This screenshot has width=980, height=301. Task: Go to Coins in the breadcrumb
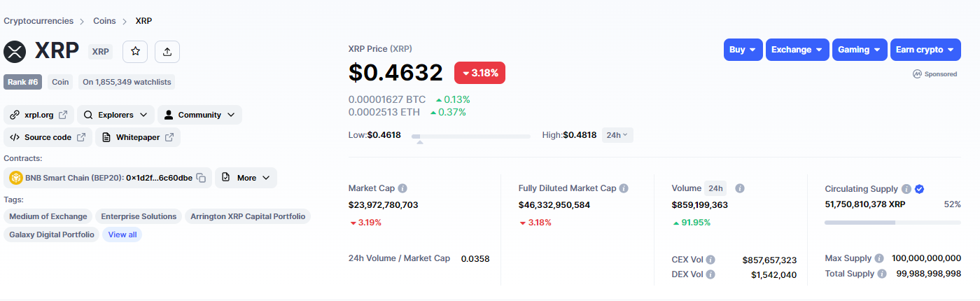point(104,21)
